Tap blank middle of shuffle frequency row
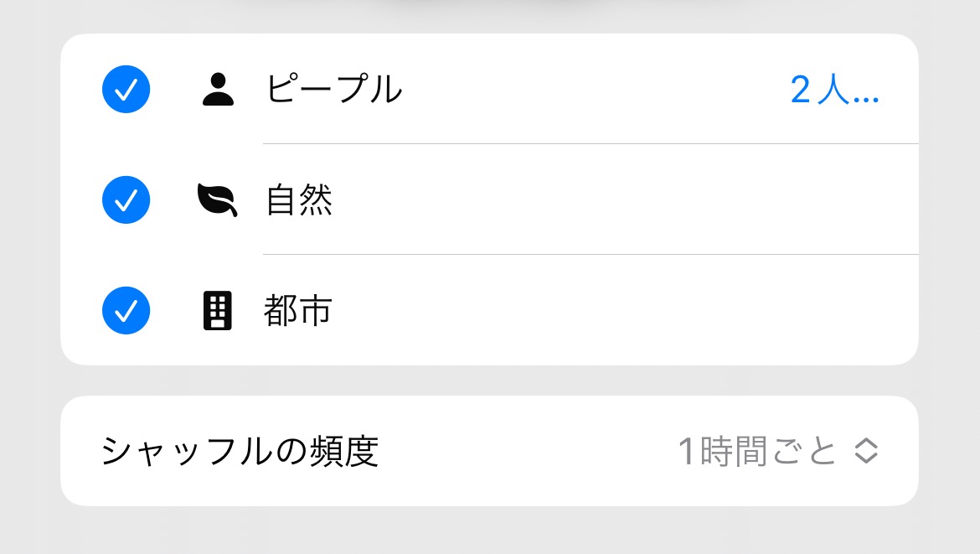Image resolution: width=980 pixels, height=554 pixels. click(x=528, y=452)
